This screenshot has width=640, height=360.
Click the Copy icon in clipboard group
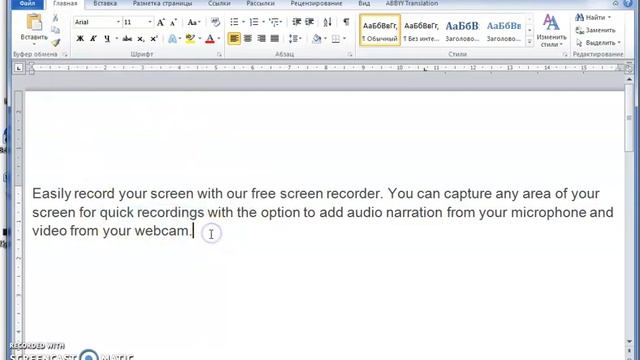coord(56,30)
